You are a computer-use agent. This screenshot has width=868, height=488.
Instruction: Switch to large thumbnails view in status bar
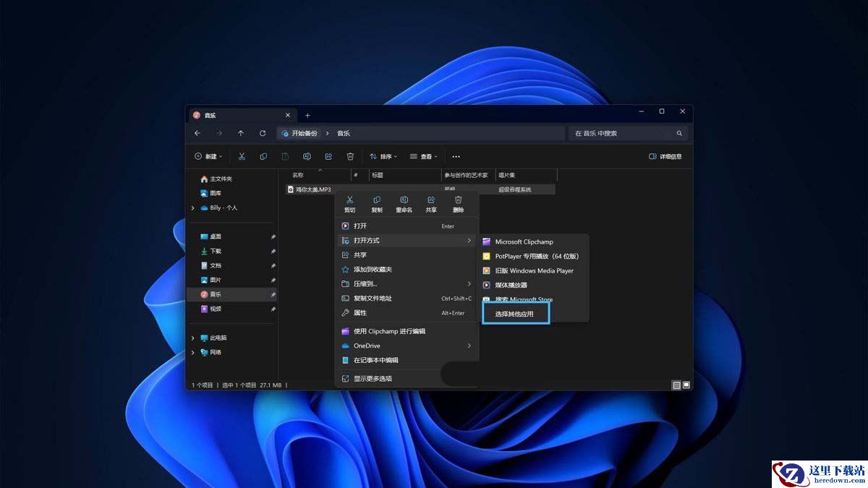pos(686,385)
